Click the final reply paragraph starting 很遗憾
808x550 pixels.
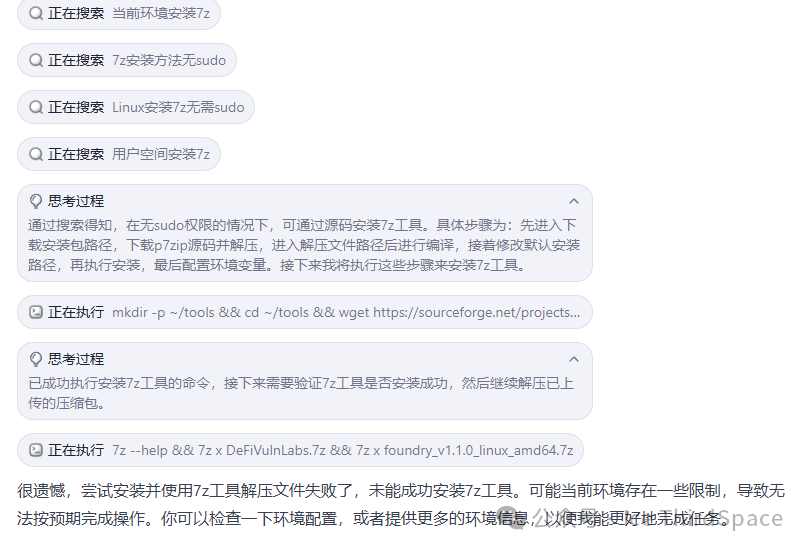(401, 504)
